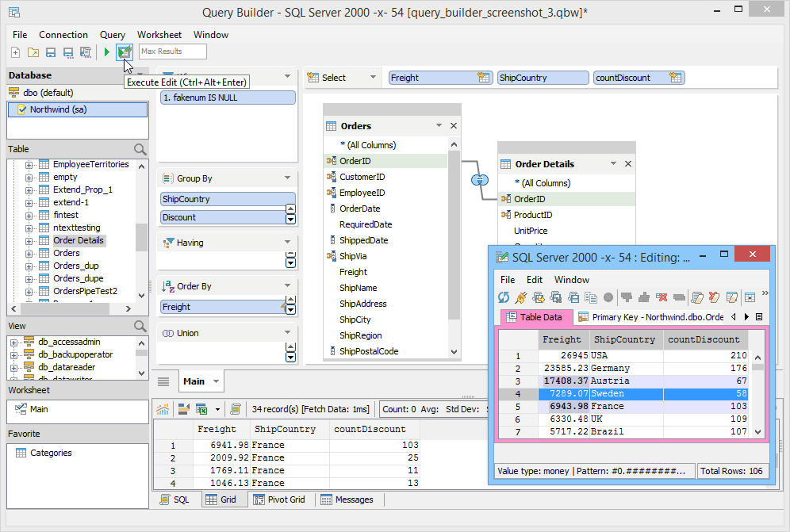The image size is (790, 532).
Task: Open the Having panel dropdown arrow
Action: click(287, 242)
